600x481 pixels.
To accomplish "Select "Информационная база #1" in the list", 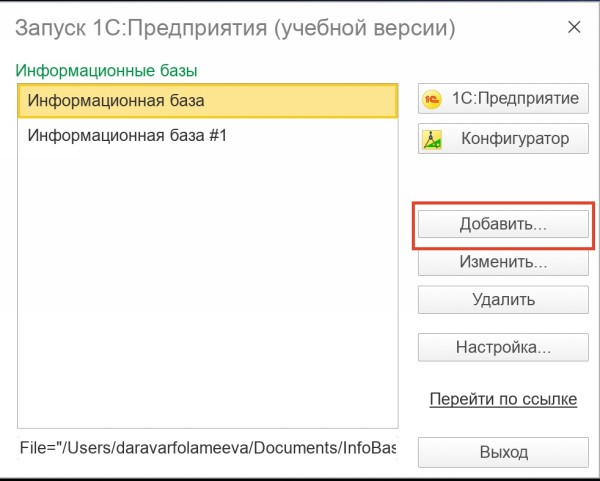I will (x=128, y=134).
